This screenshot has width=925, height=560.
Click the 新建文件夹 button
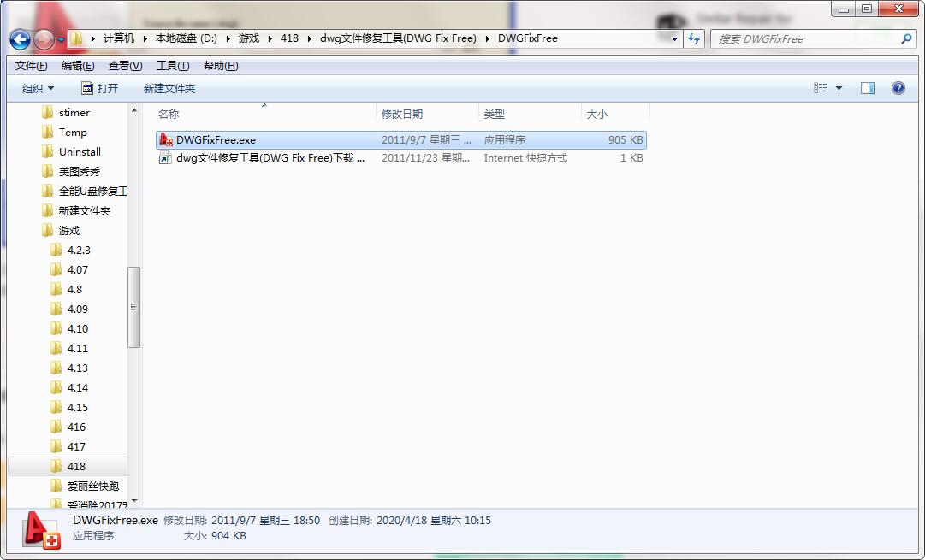[169, 88]
